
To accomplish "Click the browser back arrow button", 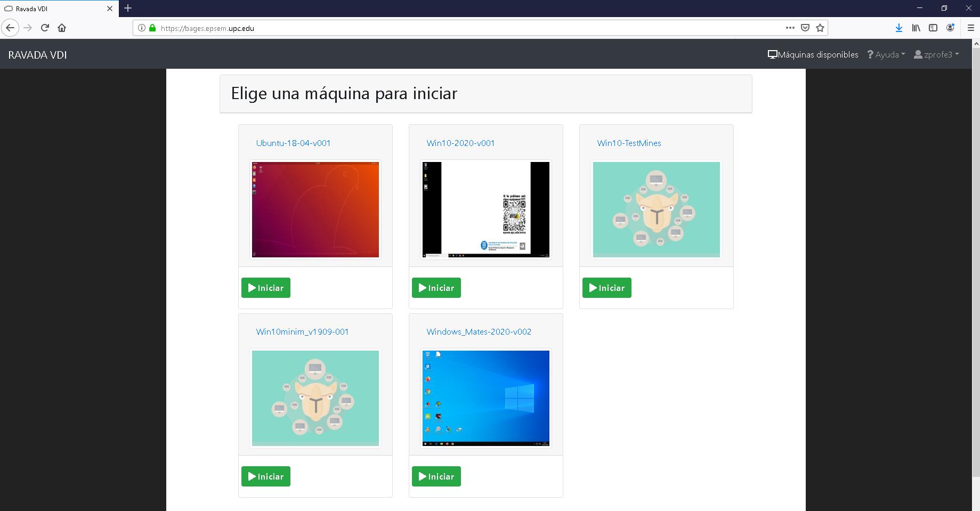I will coord(10,28).
